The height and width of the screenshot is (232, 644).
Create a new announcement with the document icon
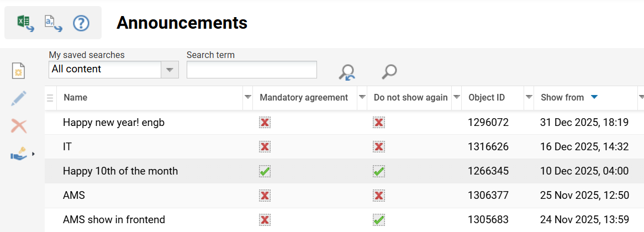(19, 71)
